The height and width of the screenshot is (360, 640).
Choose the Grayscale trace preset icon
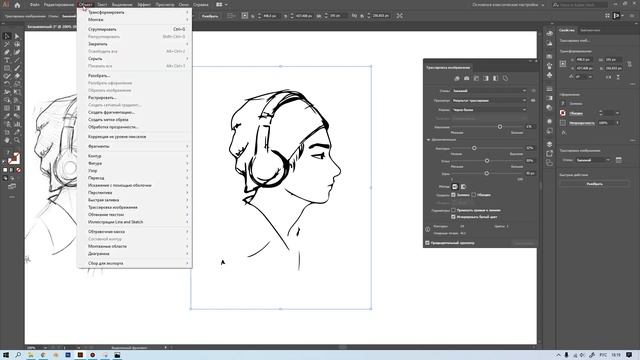coord(486,78)
